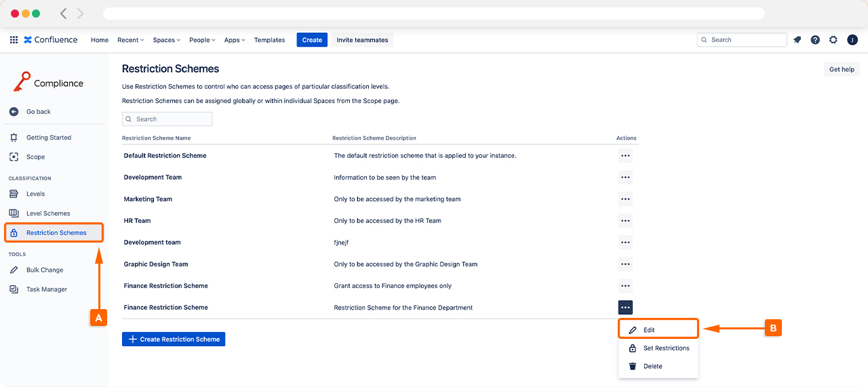Open the browser back arrow
Viewport: 868px width, 387px height.
point(64,14)
